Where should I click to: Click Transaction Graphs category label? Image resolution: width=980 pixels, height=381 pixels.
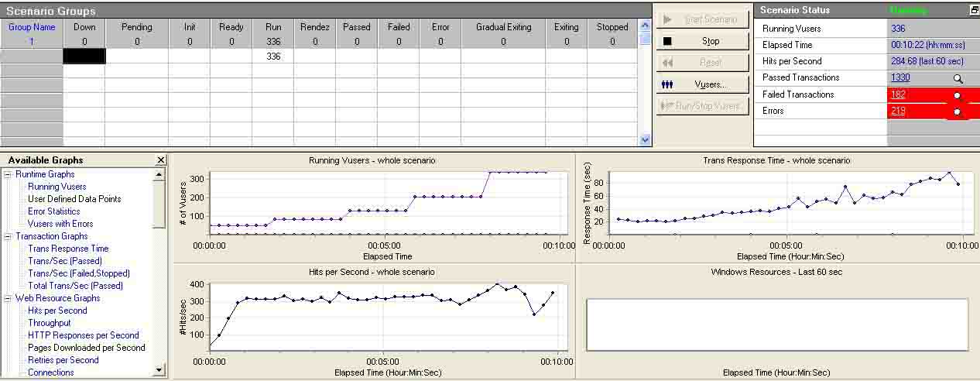coord(52,236)
